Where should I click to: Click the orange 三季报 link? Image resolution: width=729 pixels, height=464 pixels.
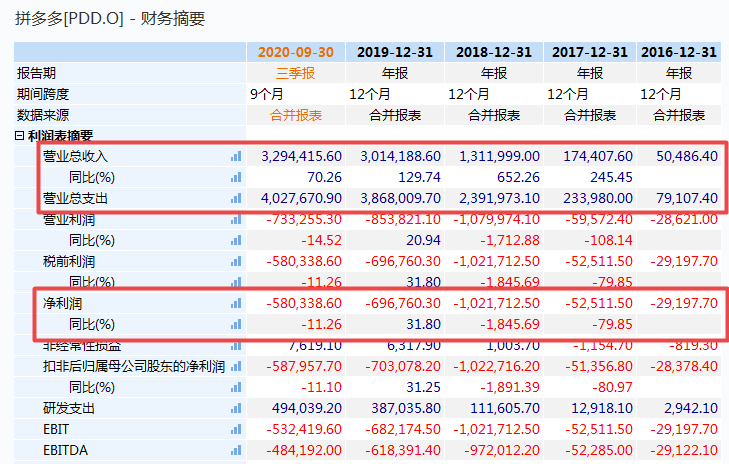tap(295, 73)
